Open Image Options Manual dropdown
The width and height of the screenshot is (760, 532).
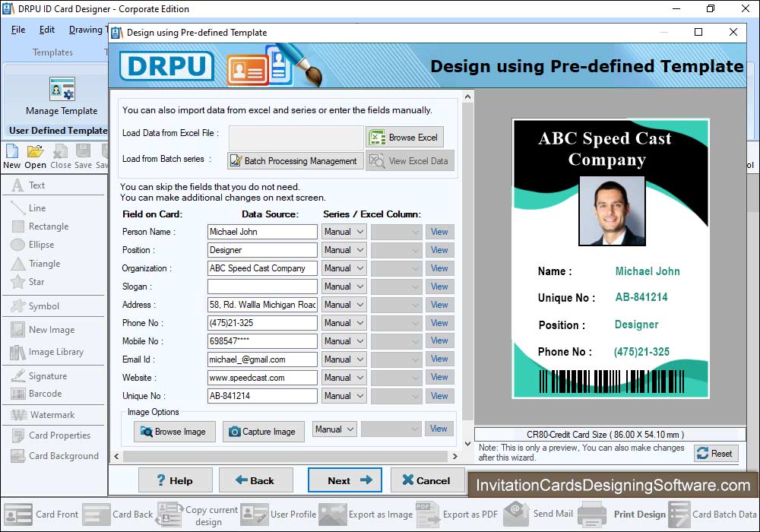[334, 429]
